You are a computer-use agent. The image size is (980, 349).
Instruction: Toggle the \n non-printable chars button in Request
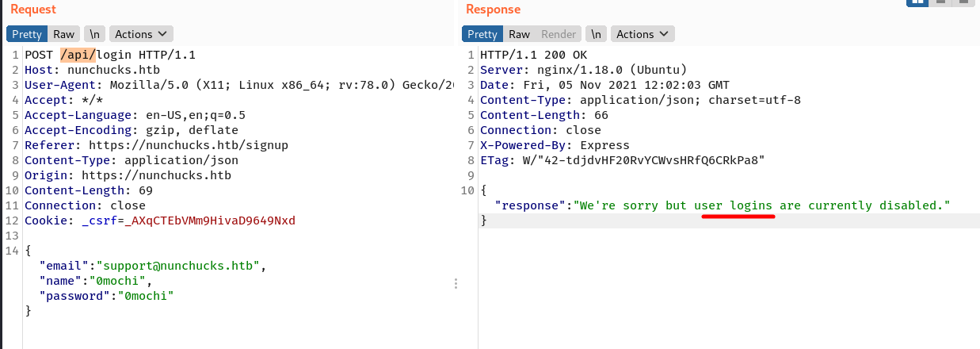94,34
